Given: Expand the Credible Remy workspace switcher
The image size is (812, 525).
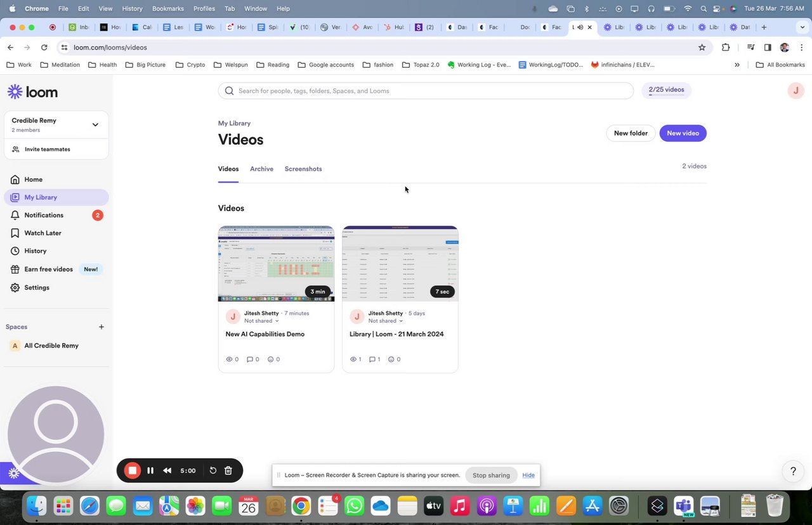Looking at the screenshot, I should click(x=95, y=125).
